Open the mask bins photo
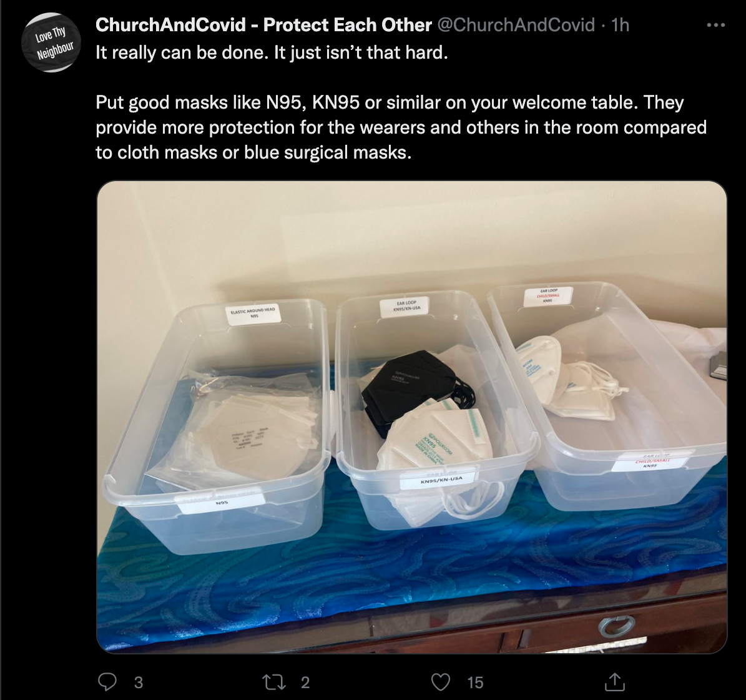Image resolution: width=746 pixels, height=700 pixels. click(411, 417)
